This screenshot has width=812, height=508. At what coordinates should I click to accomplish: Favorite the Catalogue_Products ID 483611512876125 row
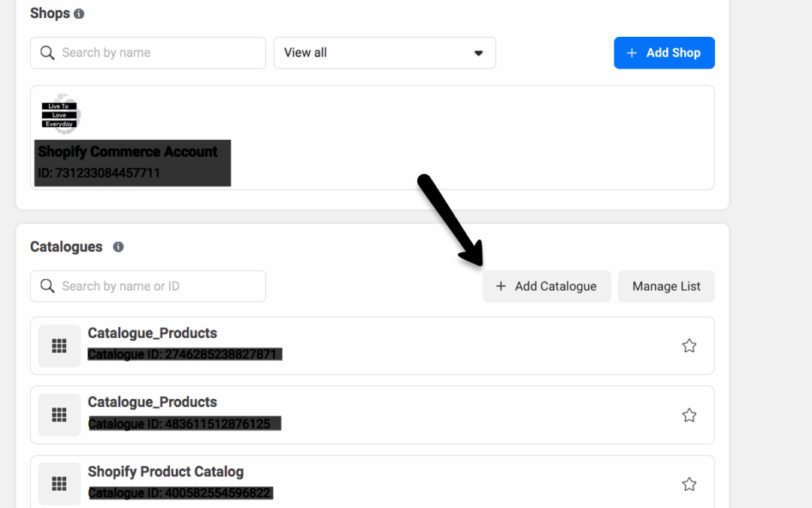coord(689,415)
